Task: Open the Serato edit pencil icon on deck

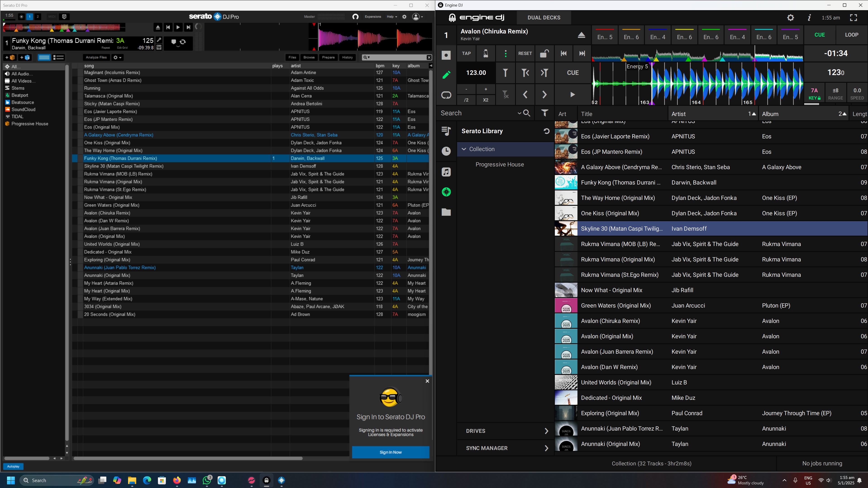Action: [159, 40]
